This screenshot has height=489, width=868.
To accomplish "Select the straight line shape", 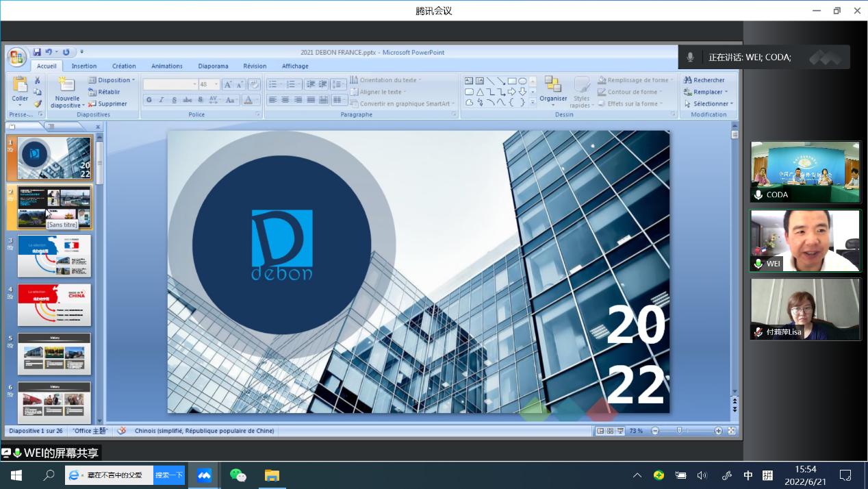I will [490, 81].
